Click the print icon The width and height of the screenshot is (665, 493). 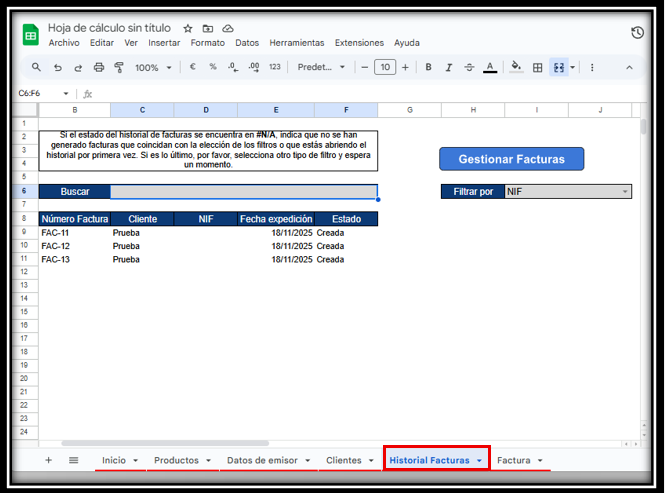click(x=98, y=67)
